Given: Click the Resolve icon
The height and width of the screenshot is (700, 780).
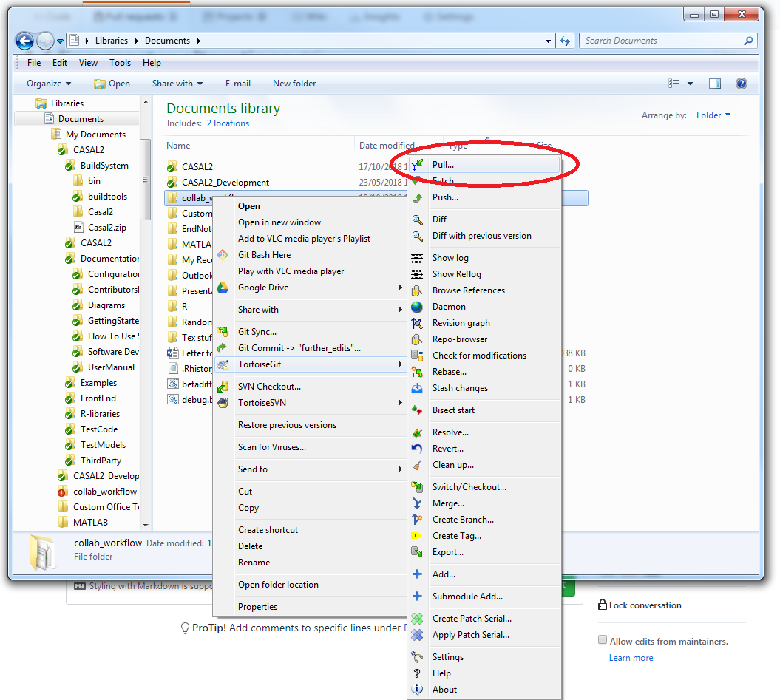Looking at the screenshot, I should [418, 432].
